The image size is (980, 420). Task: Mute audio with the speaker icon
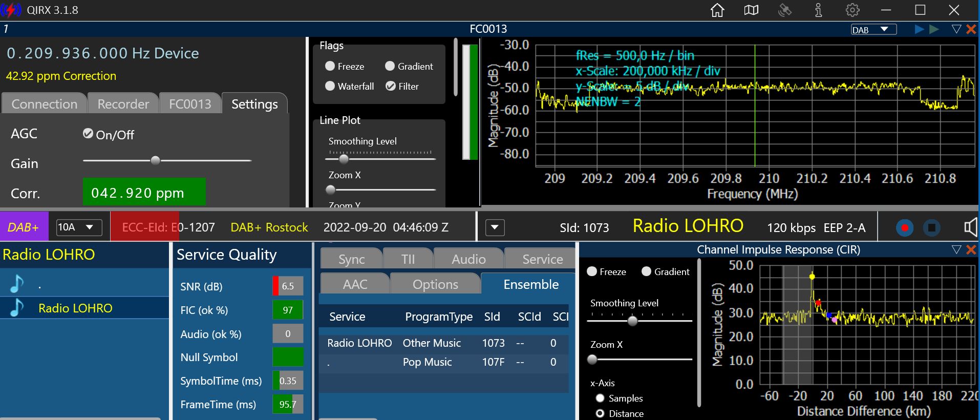[x=970, y=227]
